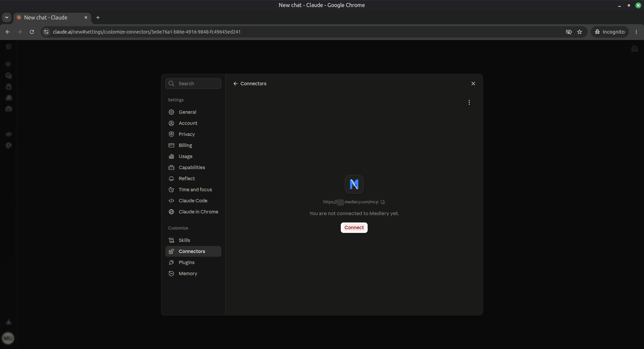The height and width of the screenshot is (349, 644).
Task: Click the user avatar in Claude sidebar
Action: [x=8, y=338]
